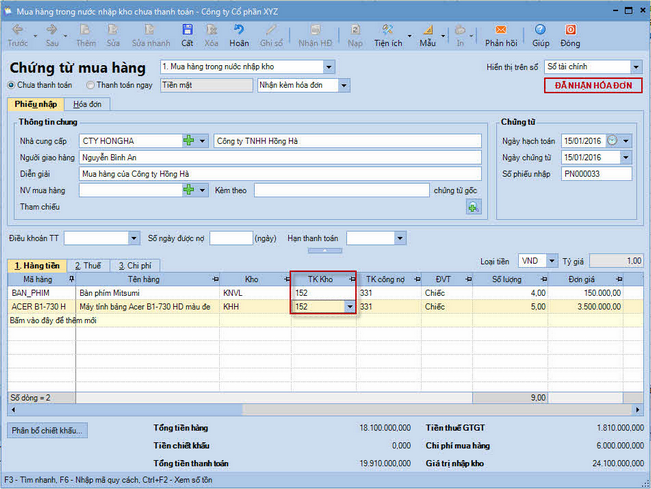
Task: Add a new purchasing staff with green plus
Action: pos(188,190)
